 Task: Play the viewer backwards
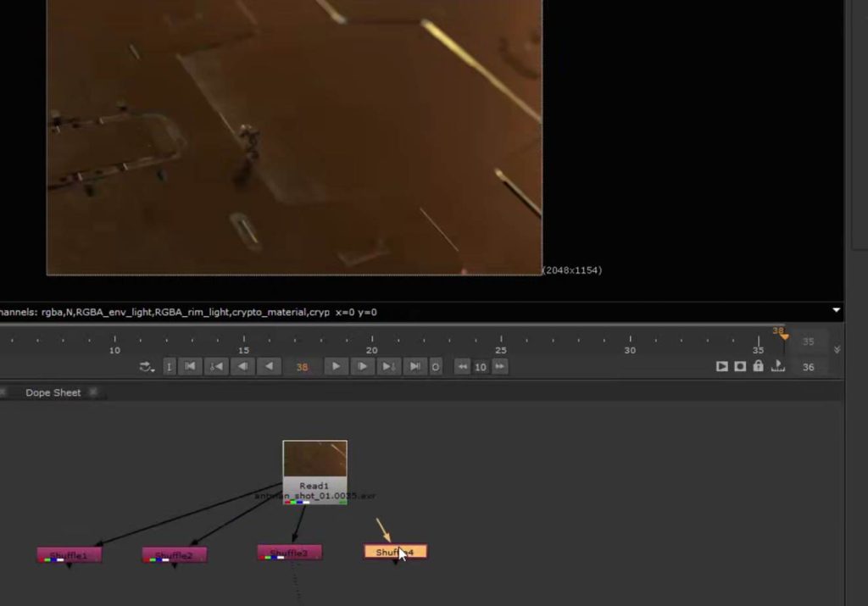coord(269,367)
